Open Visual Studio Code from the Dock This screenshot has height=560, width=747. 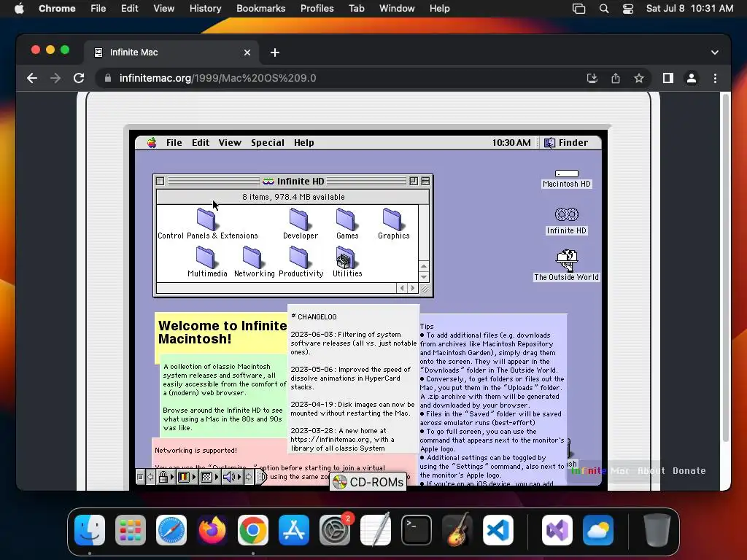(x=498, y=530)
